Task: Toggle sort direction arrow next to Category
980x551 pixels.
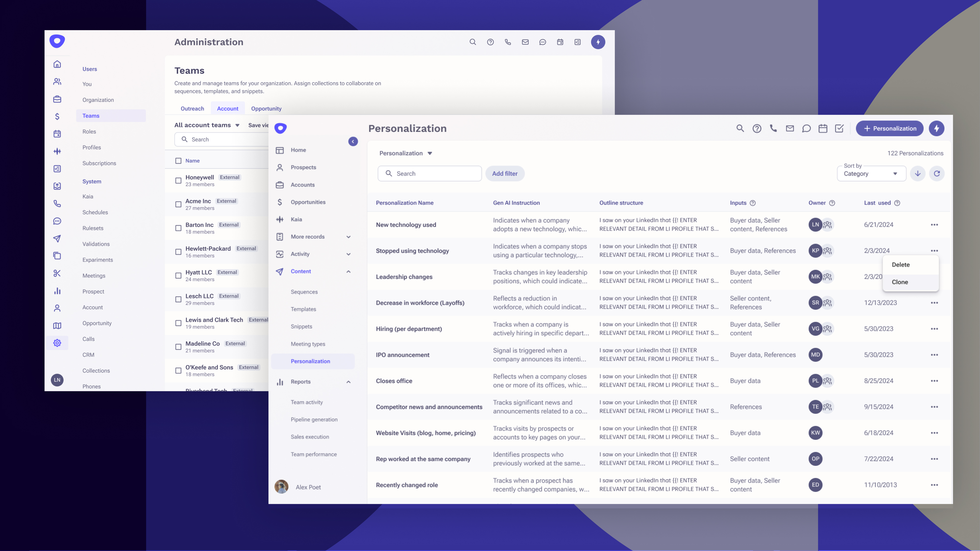Action: [918, 173]
